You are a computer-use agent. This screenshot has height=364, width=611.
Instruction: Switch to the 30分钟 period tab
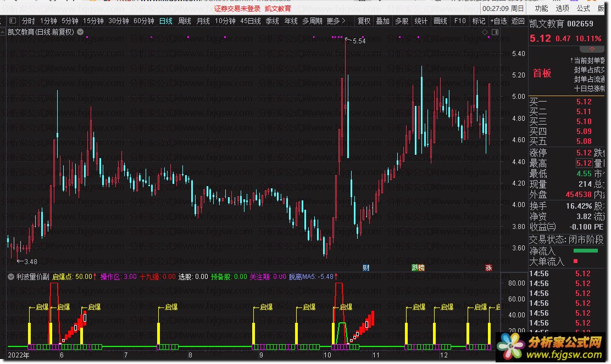[119, 21]
